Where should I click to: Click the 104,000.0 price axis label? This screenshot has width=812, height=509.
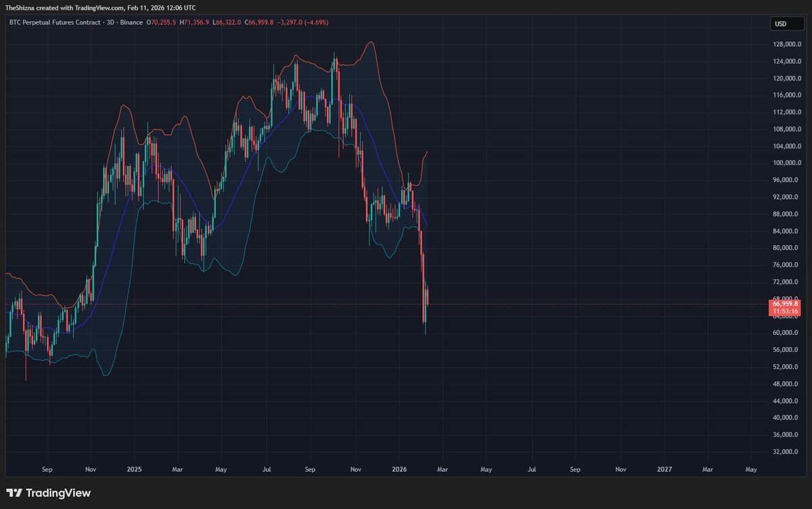point(787,146)
